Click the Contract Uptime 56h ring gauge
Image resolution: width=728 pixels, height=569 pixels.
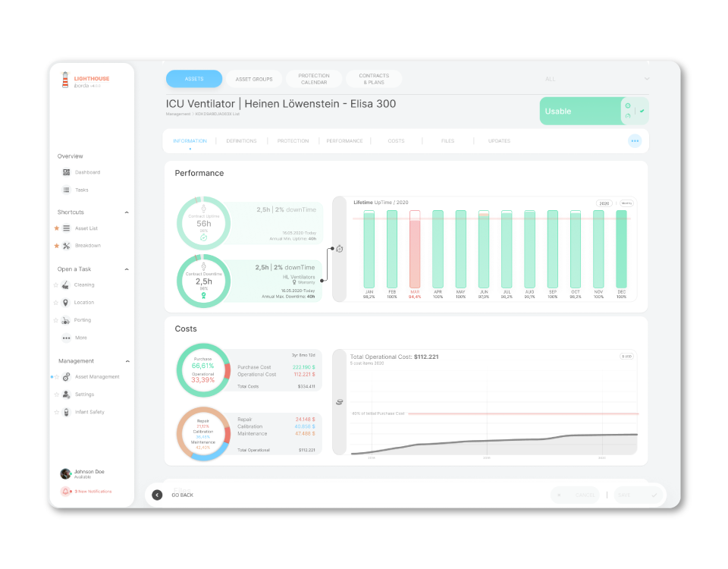tap(203, 223)
